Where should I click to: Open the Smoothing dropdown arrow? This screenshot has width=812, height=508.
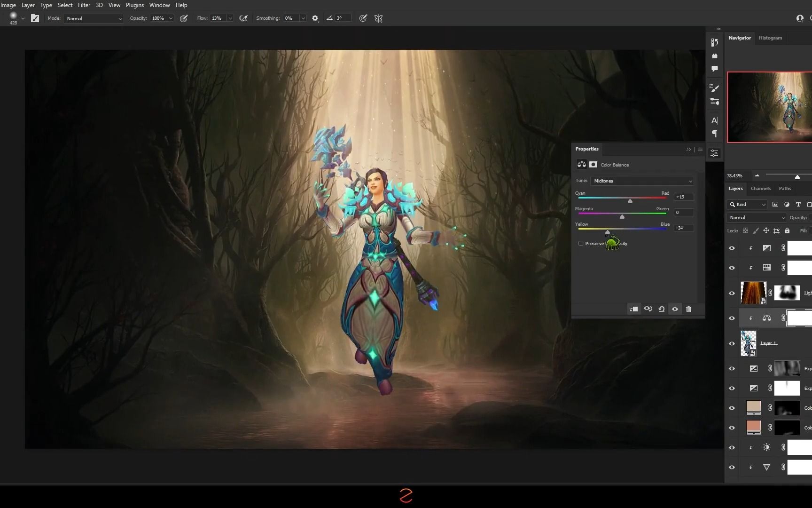(x=303, y=18)
